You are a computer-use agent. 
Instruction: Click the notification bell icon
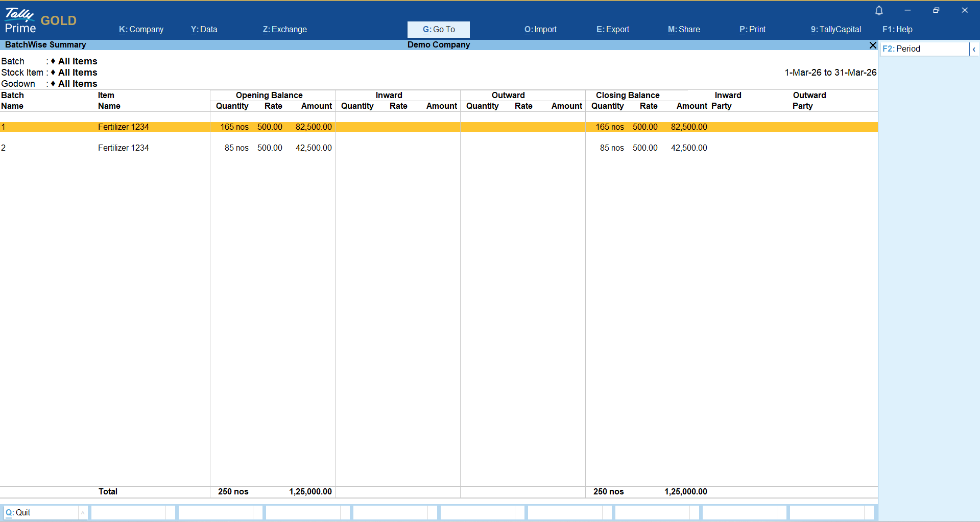(879, 11)
